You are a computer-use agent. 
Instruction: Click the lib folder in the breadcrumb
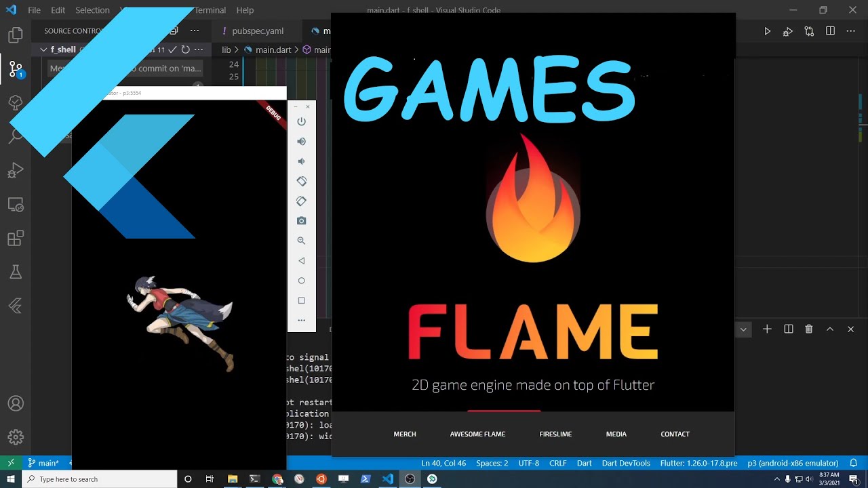(x=226, y=49)
